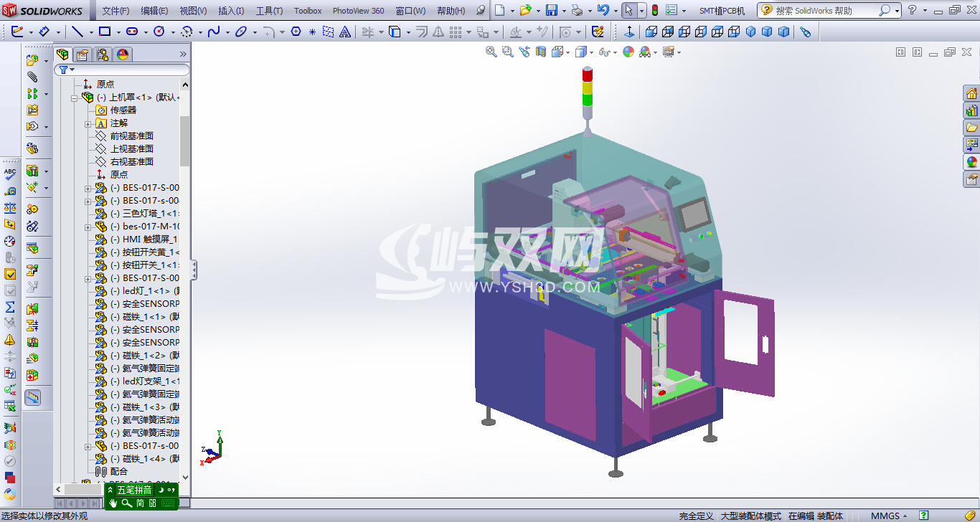Viewport: 980px width, 522px height.
Task: Select 传感器 in feature tree
Action: click(x=123, y=110)
